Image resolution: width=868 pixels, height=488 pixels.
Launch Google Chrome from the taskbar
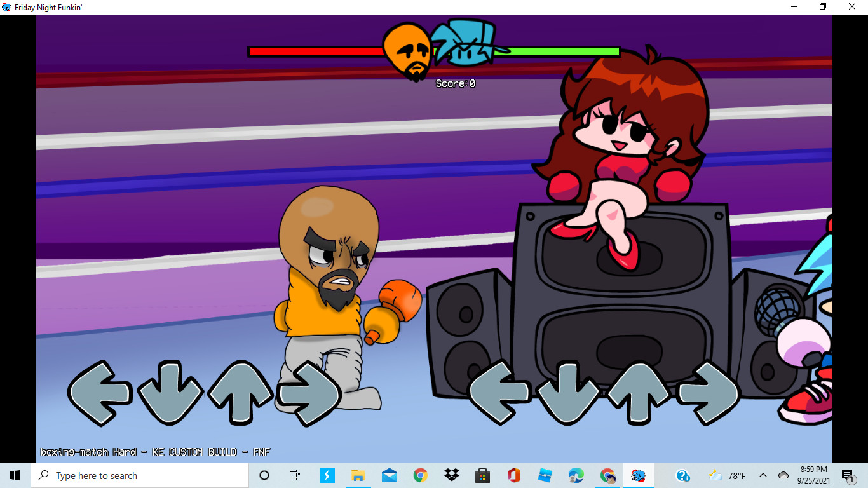[x=421, y=475]
